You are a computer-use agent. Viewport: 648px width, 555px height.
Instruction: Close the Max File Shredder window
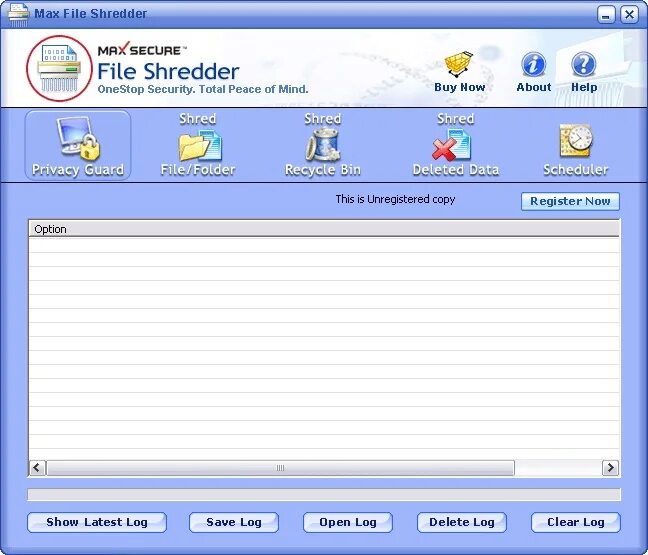(629, 15)
